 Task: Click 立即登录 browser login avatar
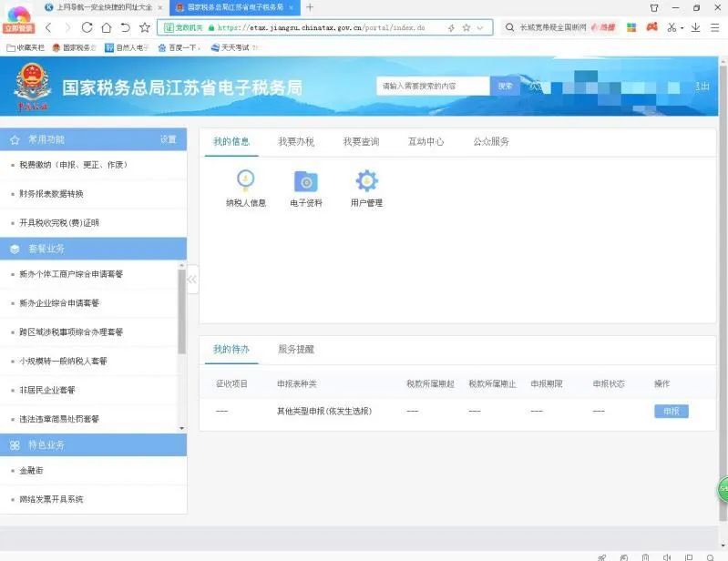[18, 20]
